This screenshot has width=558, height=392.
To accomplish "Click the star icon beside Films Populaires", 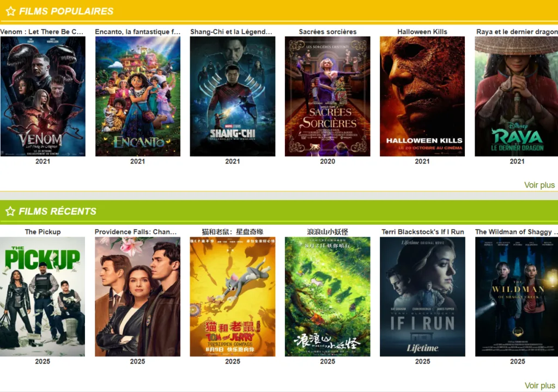I will 11,11.
